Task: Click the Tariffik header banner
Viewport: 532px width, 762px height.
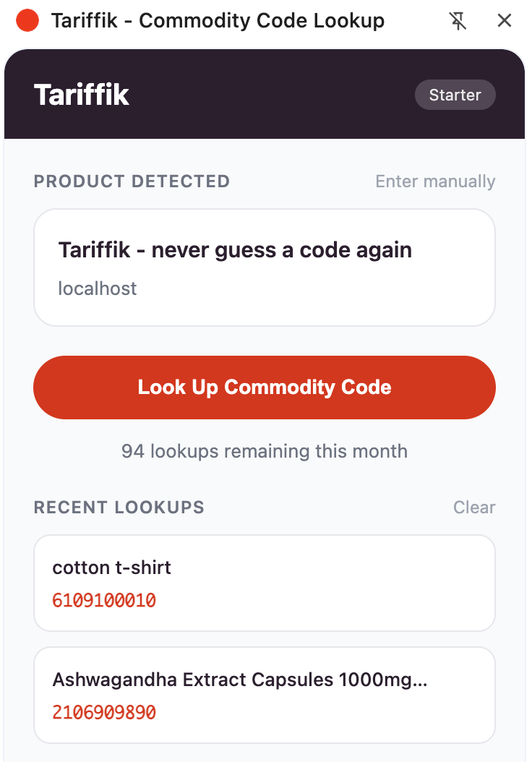Action: point(265,94)
